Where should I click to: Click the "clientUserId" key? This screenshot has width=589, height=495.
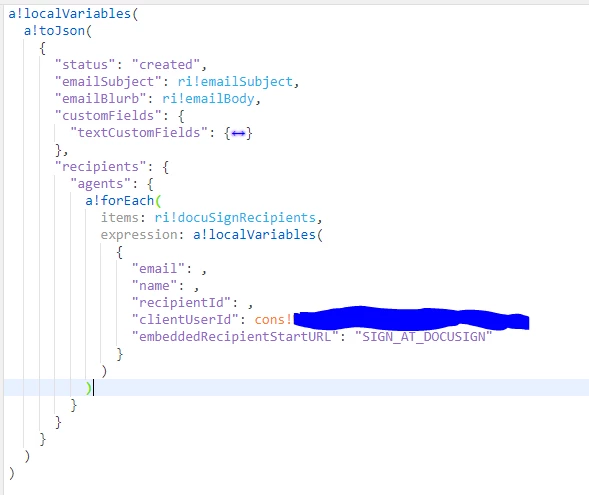[185, 319]
